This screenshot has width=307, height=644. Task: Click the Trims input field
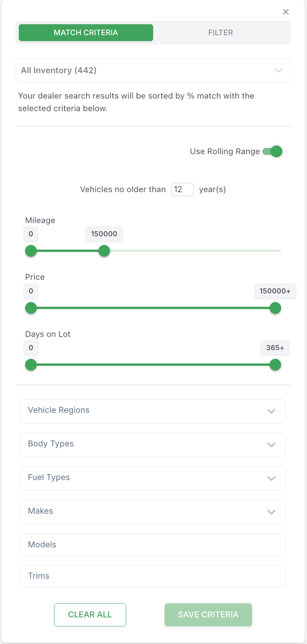pos(153,576)
